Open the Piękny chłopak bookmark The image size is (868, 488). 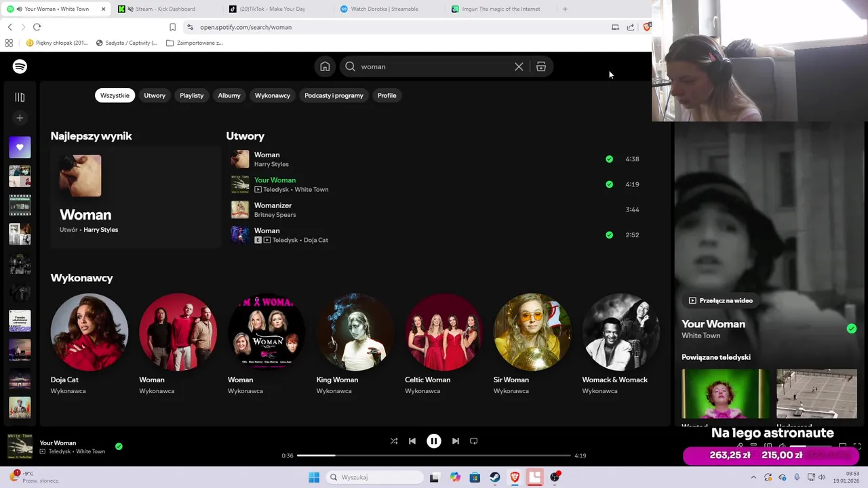coord(57,43)
